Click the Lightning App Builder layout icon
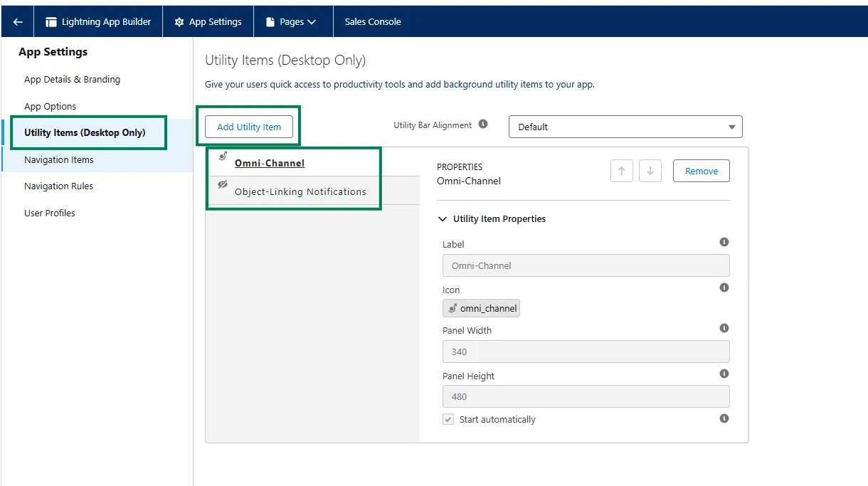 tap(51, 22)
